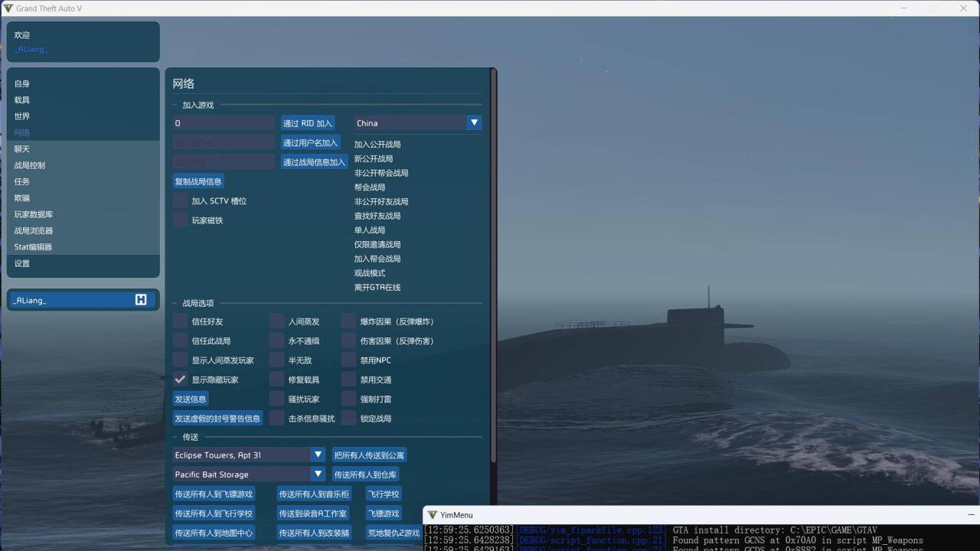The height and width of the screenshot is (551, 980).
Task: Toggle the 玩家磁铁 checkbox
Action: coord(180,220)
